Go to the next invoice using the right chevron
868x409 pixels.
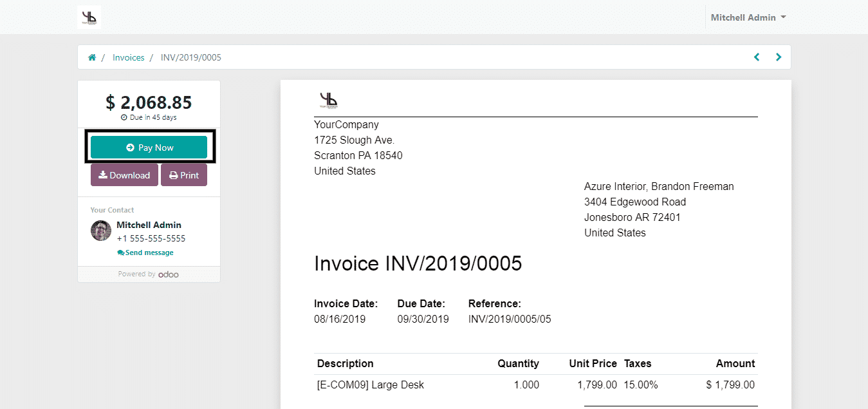coord(779,57)
